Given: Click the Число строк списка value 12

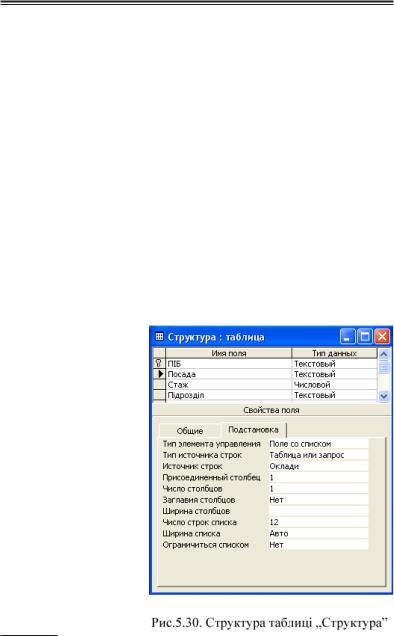Looking at the screenshot, I should tap(319, 522).
